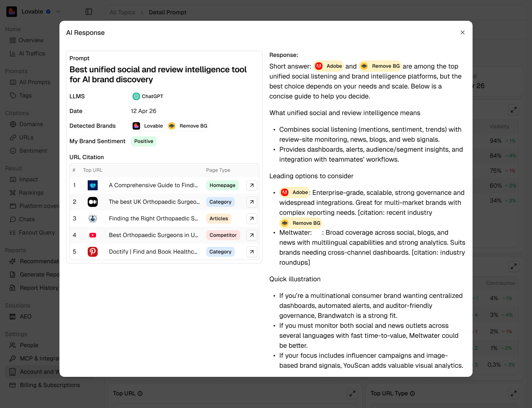Open link arrow for Finding the Right Orthopaedic row
Image resolution: width=532 pixels, height=408 pixels.
(x=252, y=219)
